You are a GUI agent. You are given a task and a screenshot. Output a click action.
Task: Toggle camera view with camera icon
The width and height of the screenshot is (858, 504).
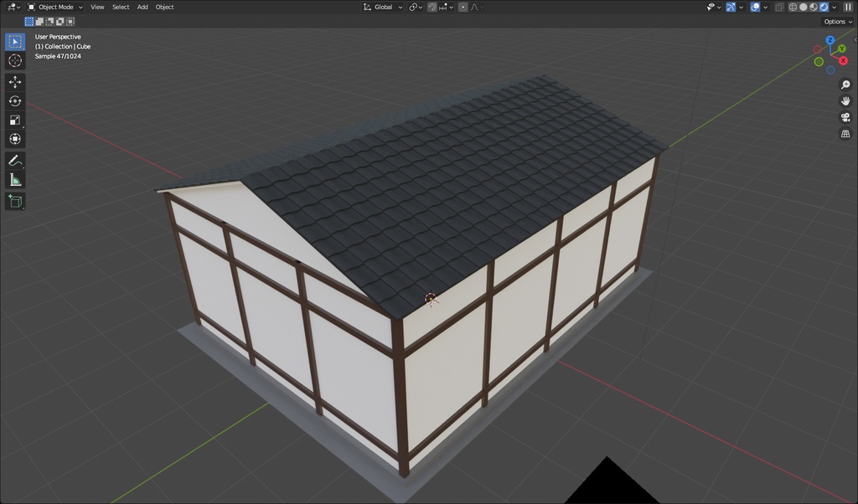[845, 117]
